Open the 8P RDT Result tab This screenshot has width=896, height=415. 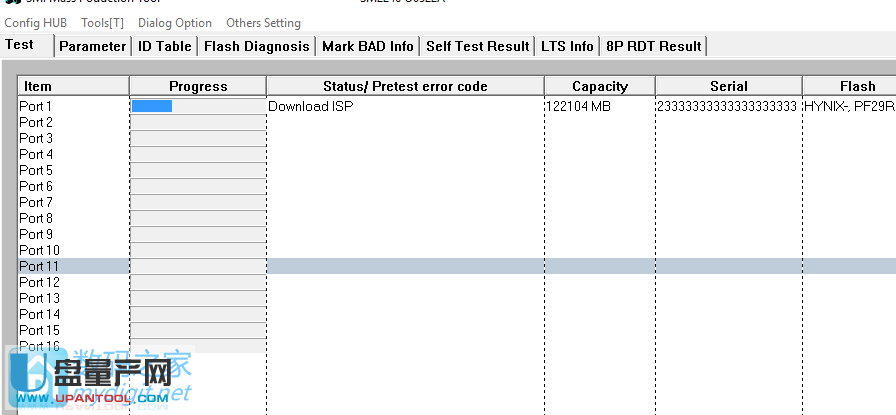654,46
